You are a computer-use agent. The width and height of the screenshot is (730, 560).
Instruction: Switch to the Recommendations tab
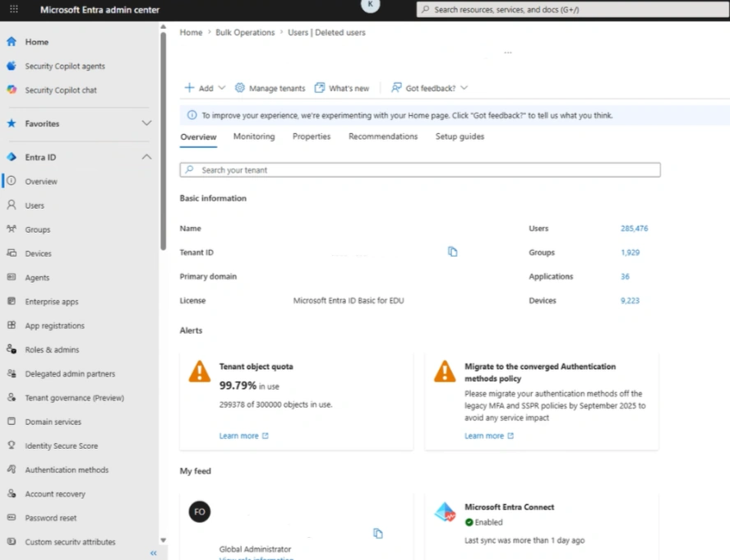pyautogui.click(x=383, y=137)
